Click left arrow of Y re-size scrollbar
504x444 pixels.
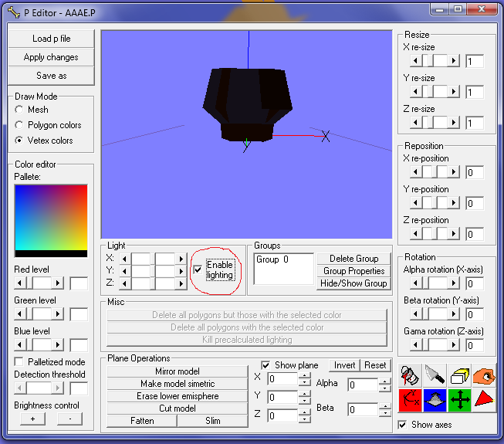416,92
